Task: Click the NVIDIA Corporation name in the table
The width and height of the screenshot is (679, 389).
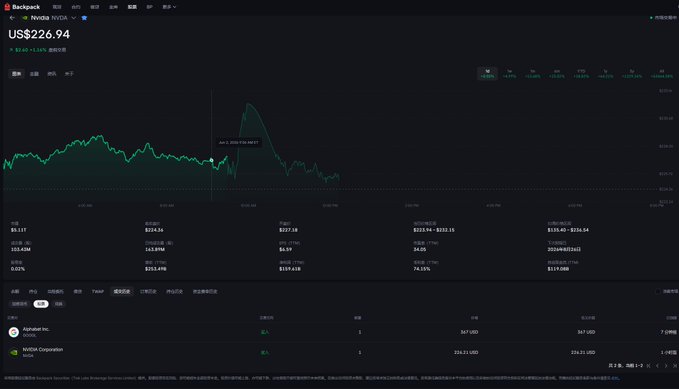Action: (43, 350)
